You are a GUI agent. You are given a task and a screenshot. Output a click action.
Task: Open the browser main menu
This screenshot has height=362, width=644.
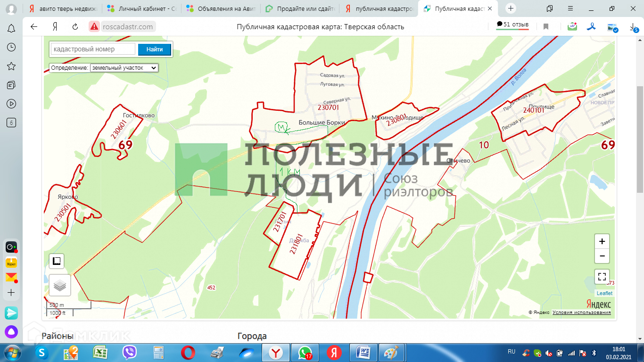click(x=570, y=8)
